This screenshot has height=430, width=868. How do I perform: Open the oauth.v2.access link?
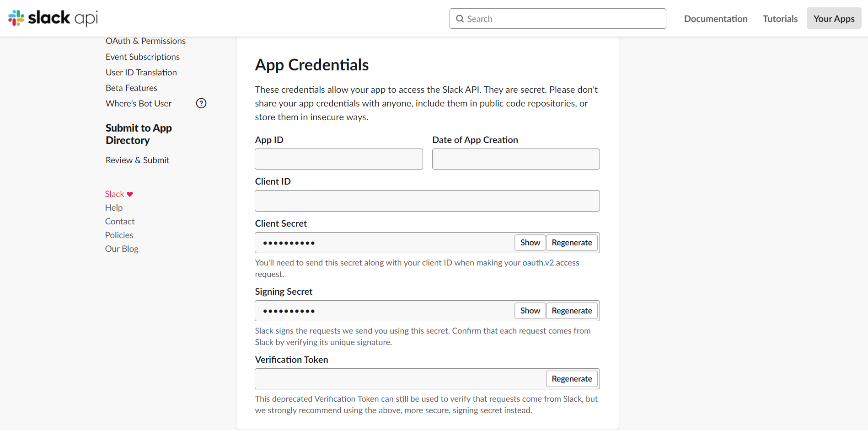[551, 263]
